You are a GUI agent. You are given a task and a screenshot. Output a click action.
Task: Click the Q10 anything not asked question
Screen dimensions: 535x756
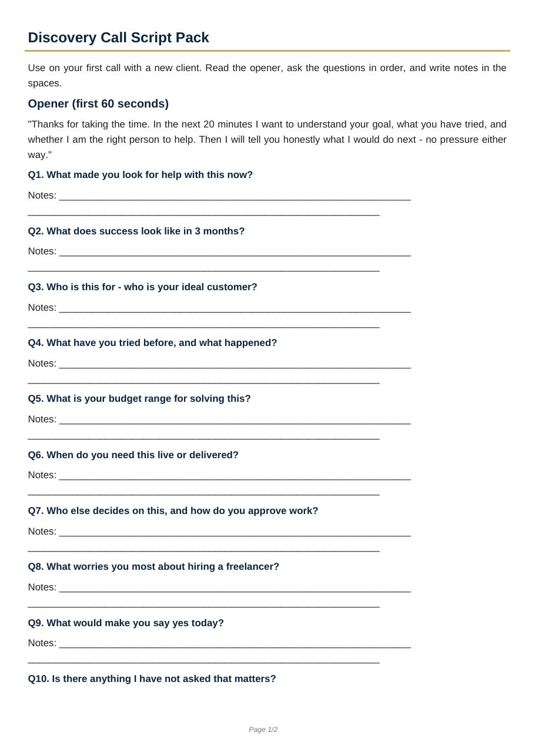click(x=152, y=678)
